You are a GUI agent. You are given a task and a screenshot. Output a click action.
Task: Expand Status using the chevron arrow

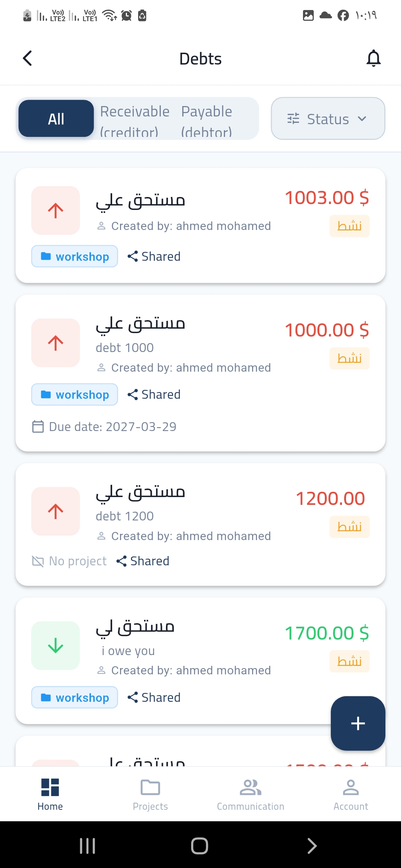(x=362, y=119)
